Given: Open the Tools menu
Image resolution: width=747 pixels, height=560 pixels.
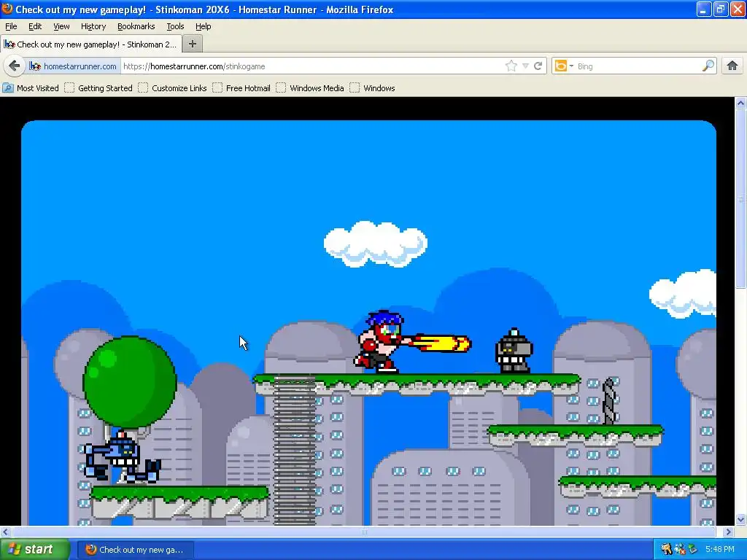Looking at the screenshot, I should coord(175,26).
